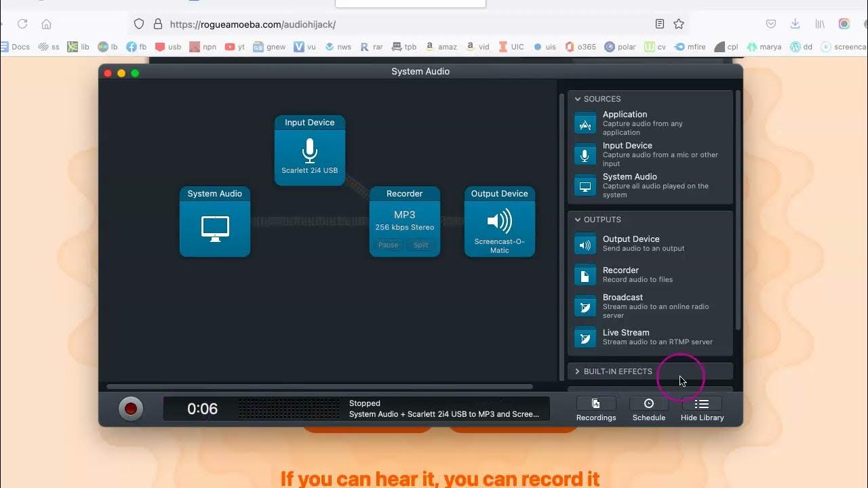Screen dimensions: 868x488
Task: Click the System Audio monitor icon in Sources
Action: click(x=585, y=186)
